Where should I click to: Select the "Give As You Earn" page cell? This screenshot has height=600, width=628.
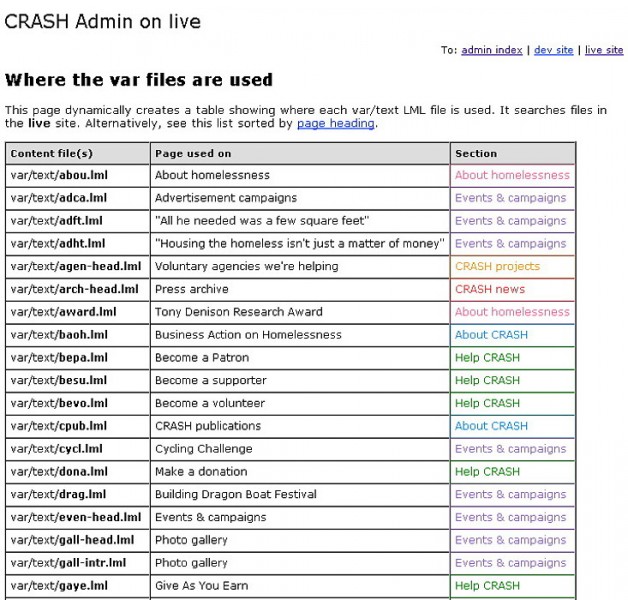tap(201, 586)
